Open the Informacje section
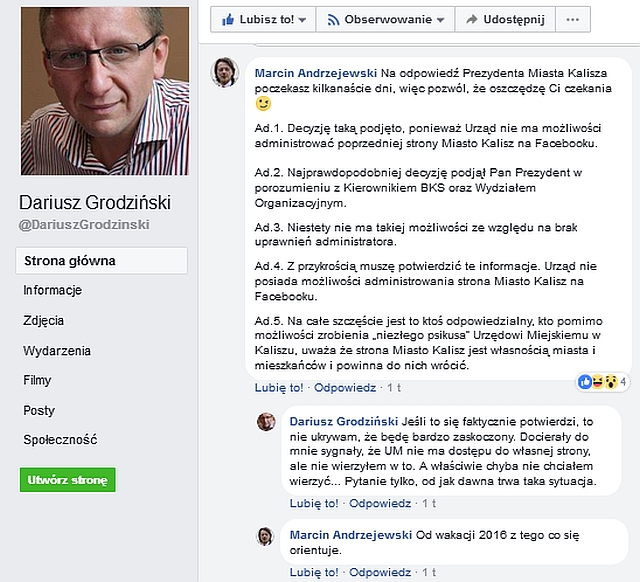 tap(53, 290)
